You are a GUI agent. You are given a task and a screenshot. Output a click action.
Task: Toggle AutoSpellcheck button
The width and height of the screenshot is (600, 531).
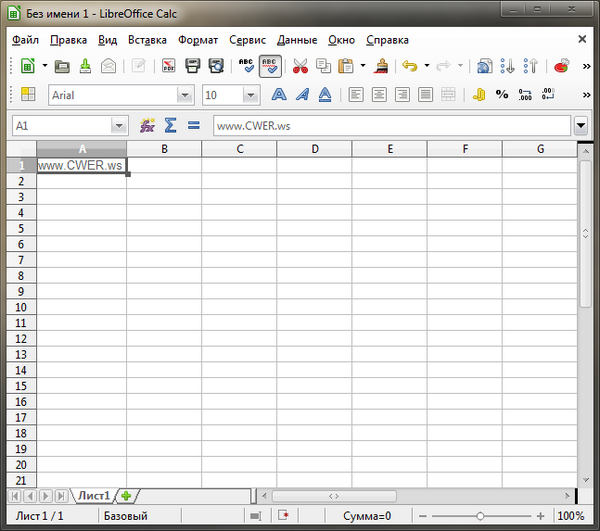pos(269,66)
